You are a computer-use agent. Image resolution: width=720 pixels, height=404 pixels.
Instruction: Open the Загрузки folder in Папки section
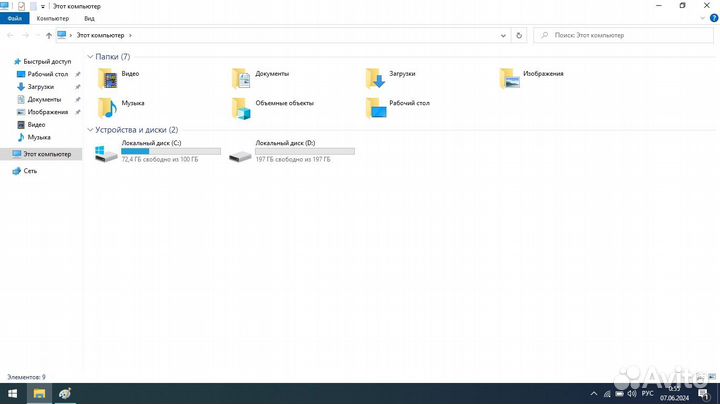[x=375, y=77]
